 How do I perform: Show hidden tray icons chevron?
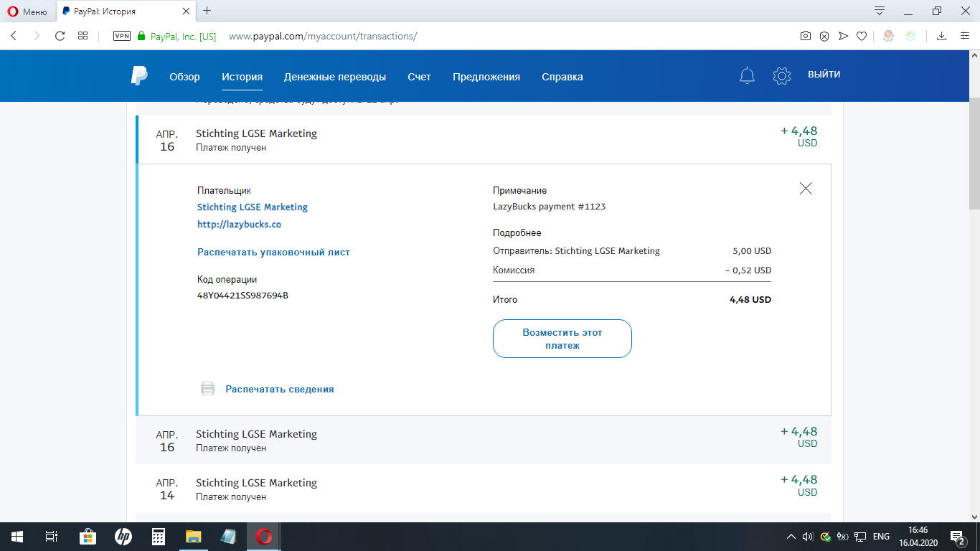[x=791, y=537]
